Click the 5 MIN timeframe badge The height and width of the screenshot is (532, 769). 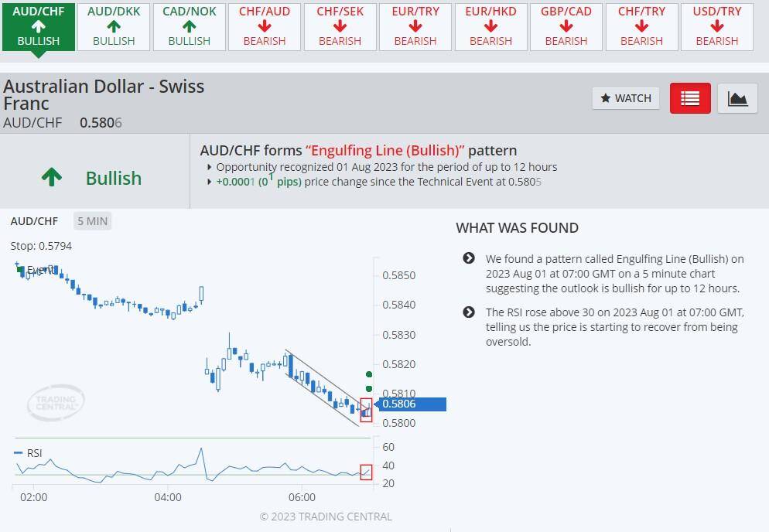(x=92, y=221)
